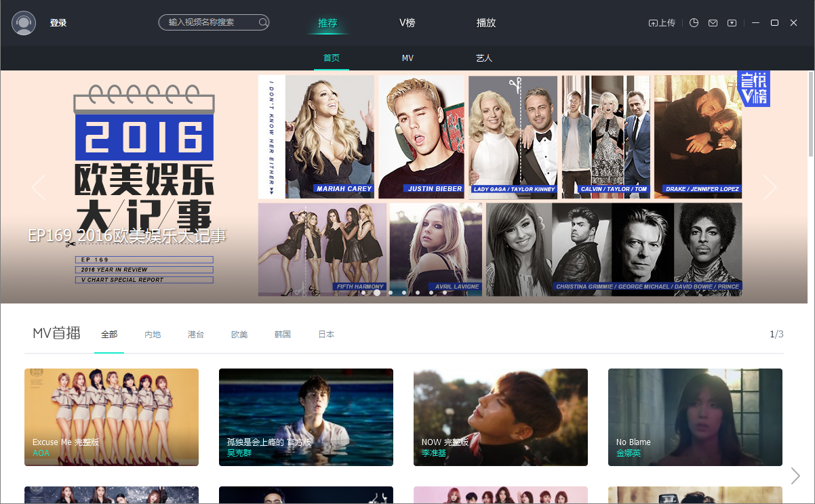Open the V榜 tab

407,23
